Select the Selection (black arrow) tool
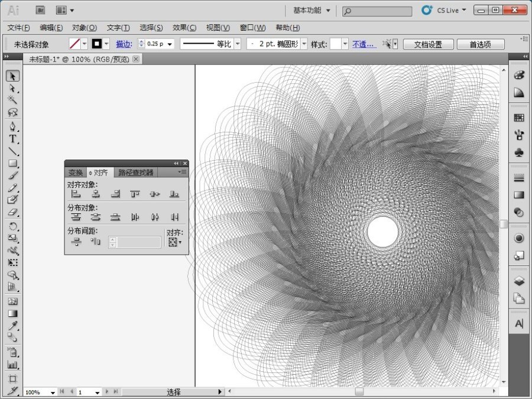 (x=12, y=76)
